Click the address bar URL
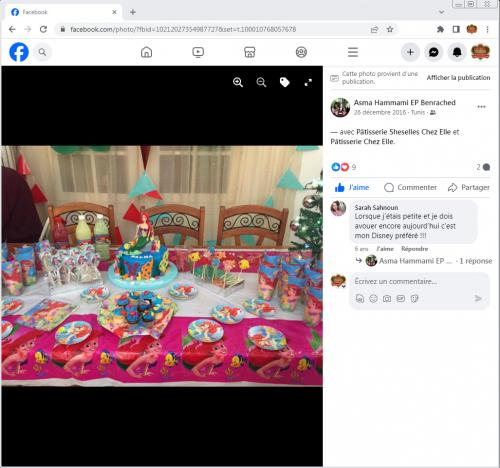The height and width of the screenshot is (468, 500). click(183, 29)
